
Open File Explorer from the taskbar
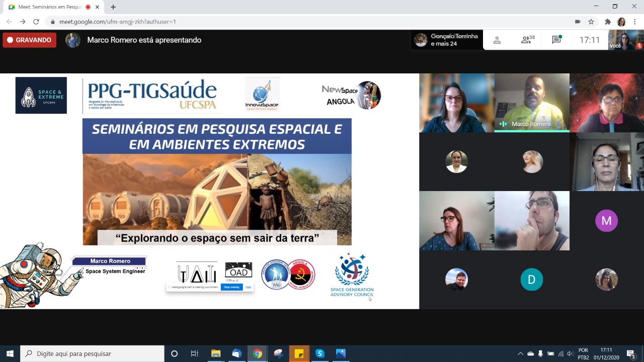point(216,353)
